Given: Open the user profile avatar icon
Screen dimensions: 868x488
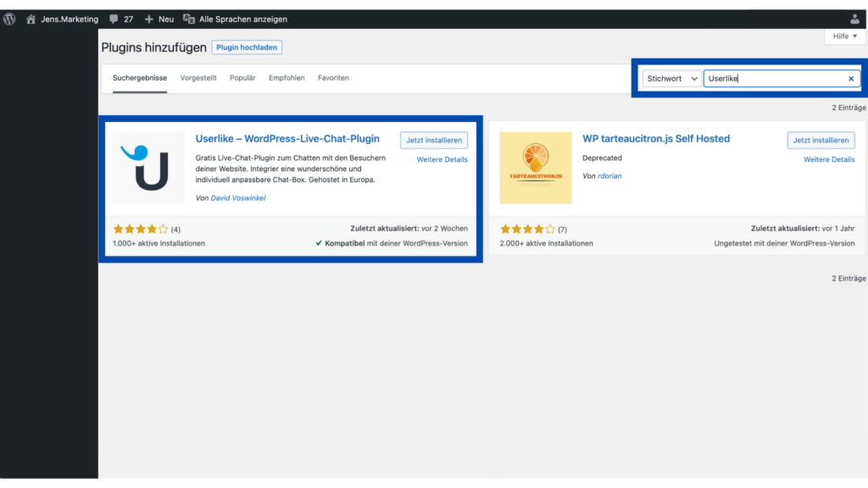Looking at the screenshot, I should pyautogui.click(x=854, y=19).
